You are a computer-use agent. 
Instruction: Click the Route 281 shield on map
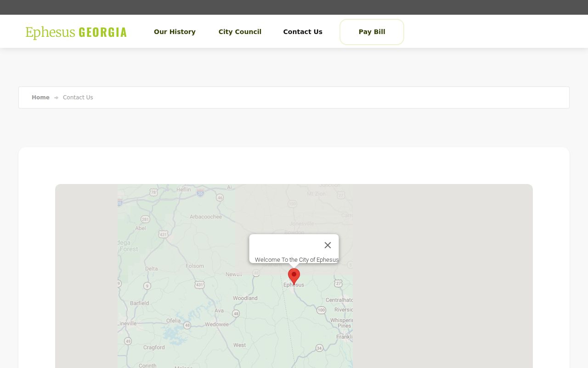(145, 219)
